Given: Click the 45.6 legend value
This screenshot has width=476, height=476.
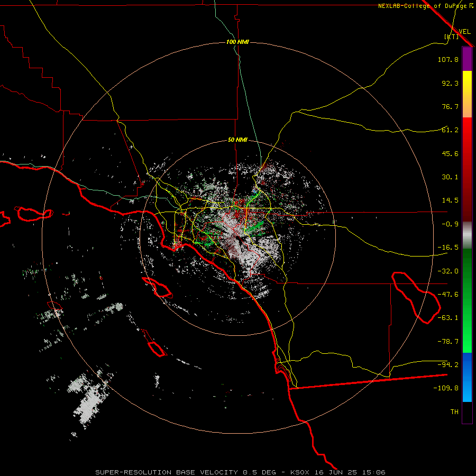Looking at the screenshot, I should (x=450, y=153).
